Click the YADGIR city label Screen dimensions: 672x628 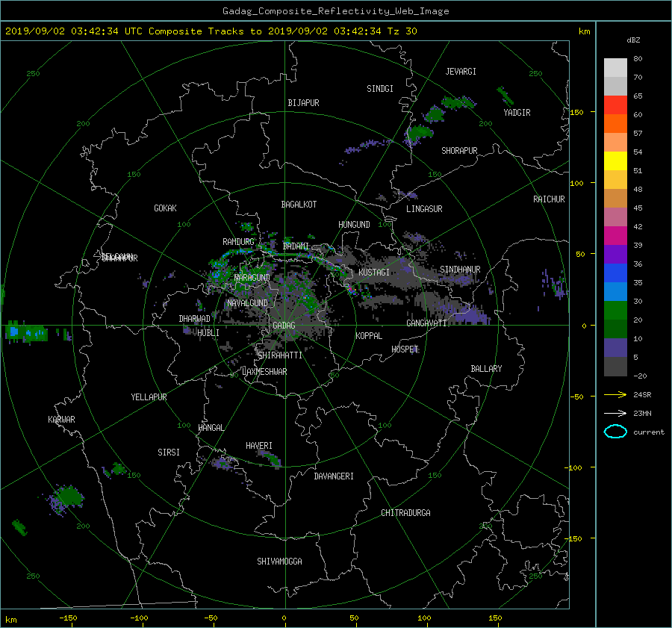pyautogui.click(x=517, y=113)
